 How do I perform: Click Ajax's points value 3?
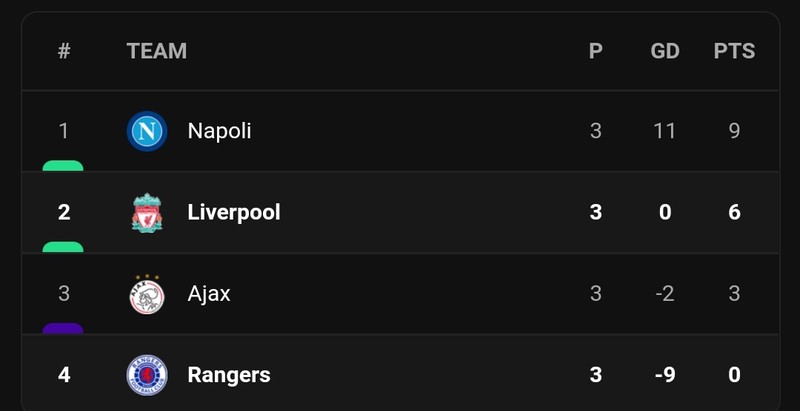point(734,294)
